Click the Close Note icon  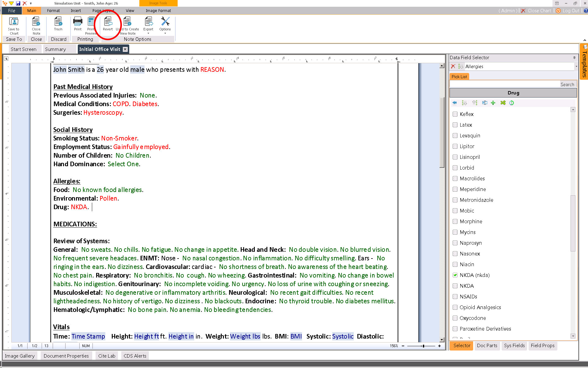coord(36,26)
